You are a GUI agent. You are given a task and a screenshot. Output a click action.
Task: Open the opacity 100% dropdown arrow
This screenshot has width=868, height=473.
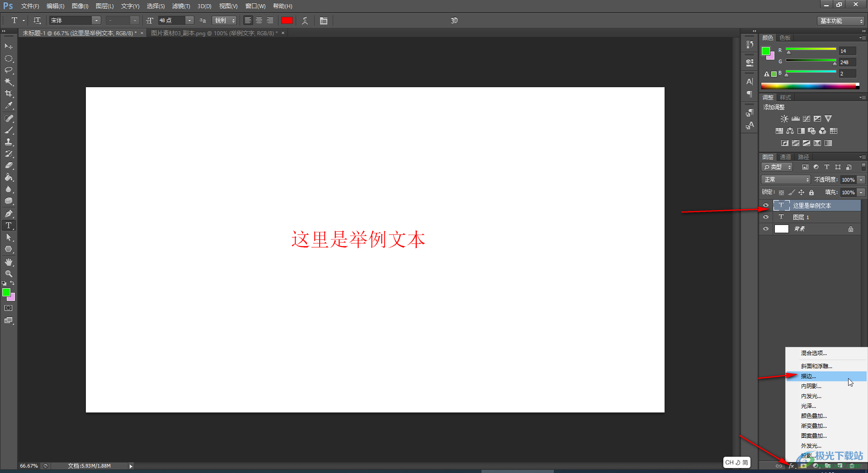[861, 180]
